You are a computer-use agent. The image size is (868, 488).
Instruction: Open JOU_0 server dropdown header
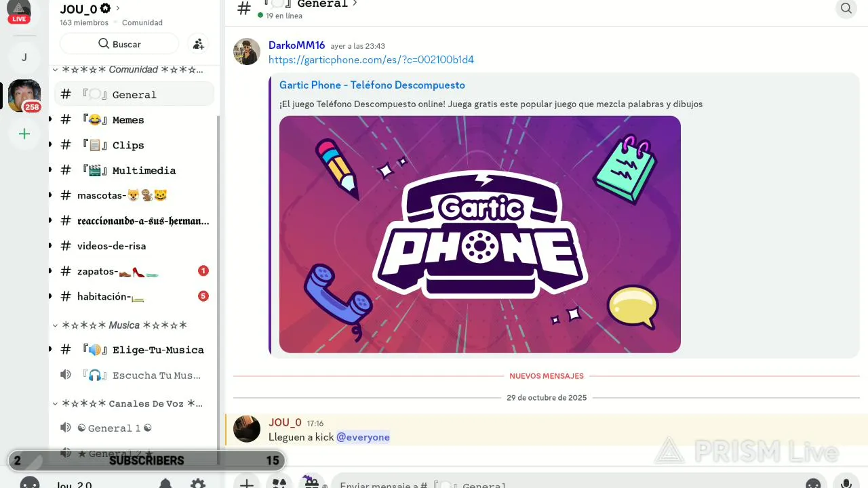coord(90,9)
